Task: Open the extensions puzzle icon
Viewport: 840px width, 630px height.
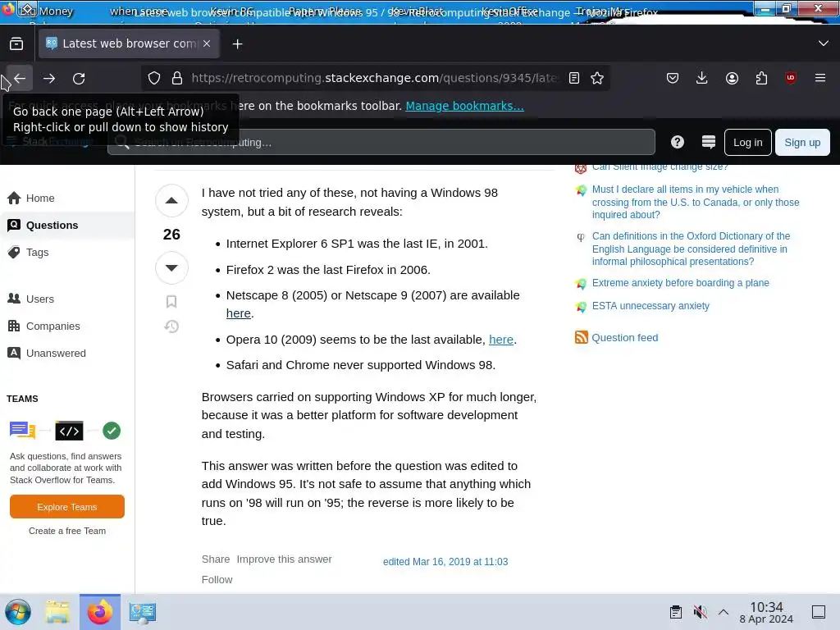Action: pyautogui.click(x=761, y=78)
